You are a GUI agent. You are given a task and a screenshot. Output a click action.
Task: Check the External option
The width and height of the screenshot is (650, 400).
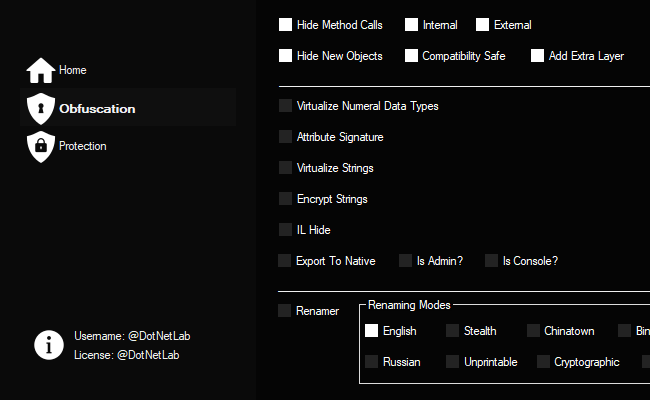coord(483,25)
